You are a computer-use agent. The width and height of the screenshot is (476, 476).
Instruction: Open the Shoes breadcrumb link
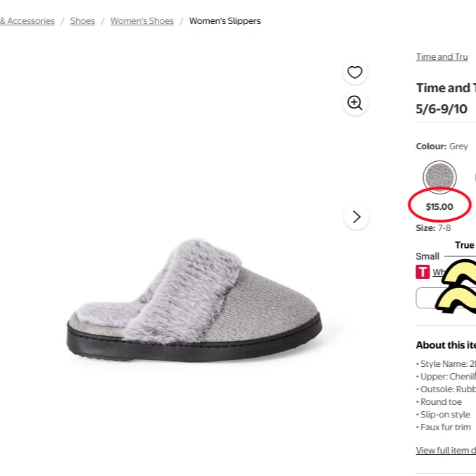click(x=82, y=21)
